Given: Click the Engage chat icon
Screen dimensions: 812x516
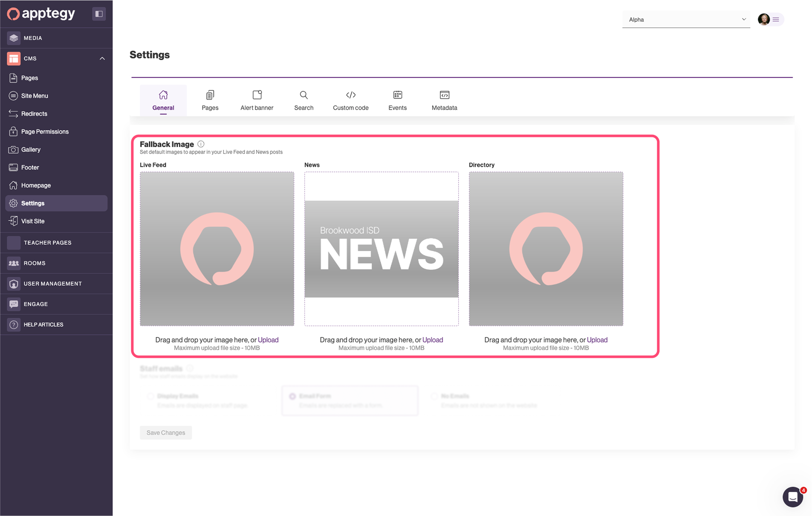Looking at the screenshot, I should coord(14,304).
